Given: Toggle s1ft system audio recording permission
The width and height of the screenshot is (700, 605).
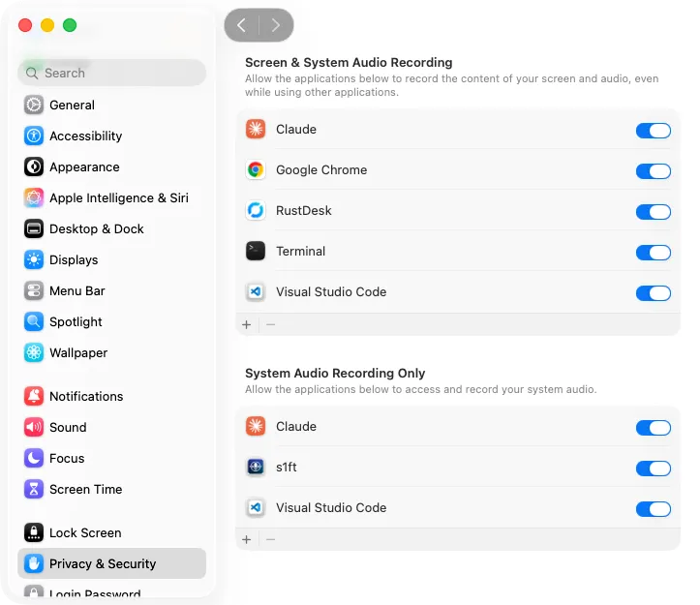Looking at the screenshot, I should tap(654, 469).
